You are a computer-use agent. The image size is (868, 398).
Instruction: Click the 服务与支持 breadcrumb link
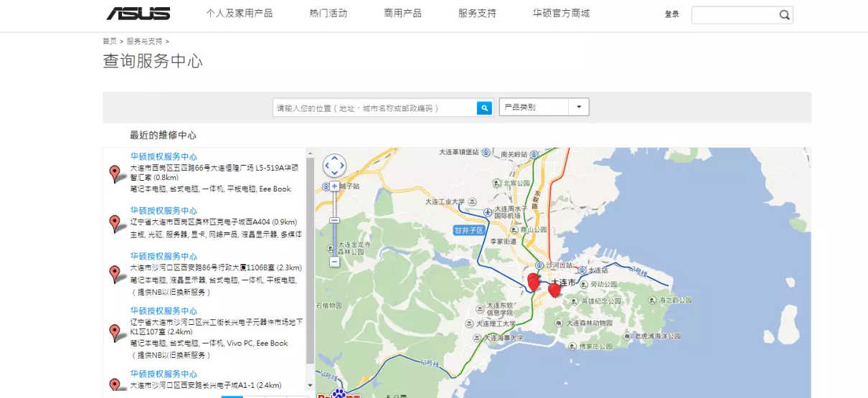144,42
